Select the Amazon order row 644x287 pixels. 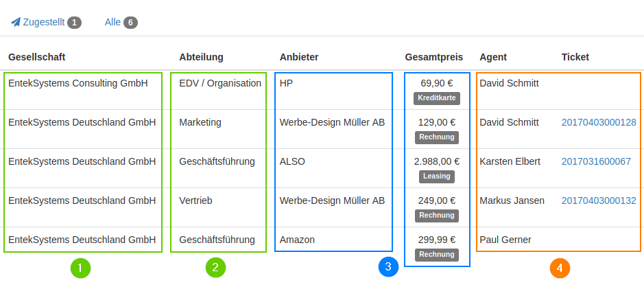click(x=297, y=240)
